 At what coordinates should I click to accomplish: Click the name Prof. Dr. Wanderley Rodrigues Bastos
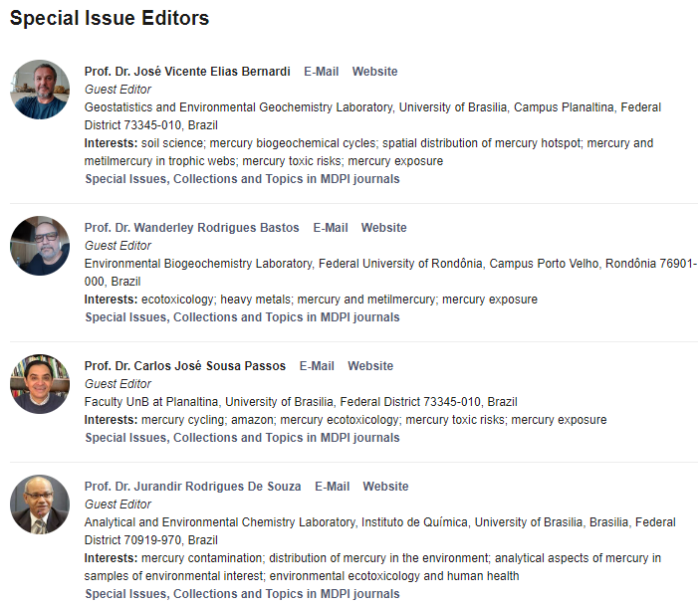(x=191, y=228)
